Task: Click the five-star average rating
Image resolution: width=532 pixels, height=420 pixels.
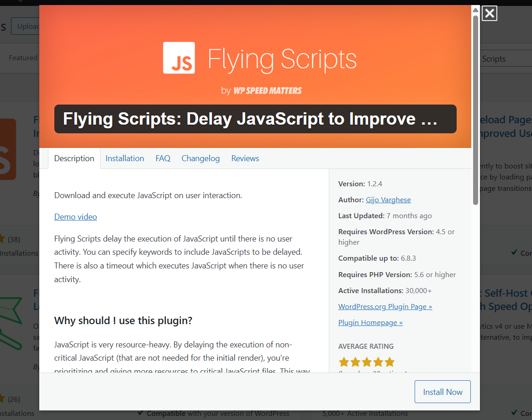Action: pos(366,362)
